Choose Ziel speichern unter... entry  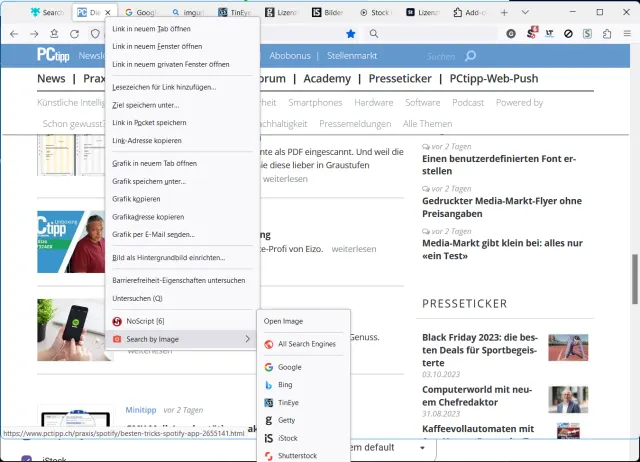(x=146, y=105)
